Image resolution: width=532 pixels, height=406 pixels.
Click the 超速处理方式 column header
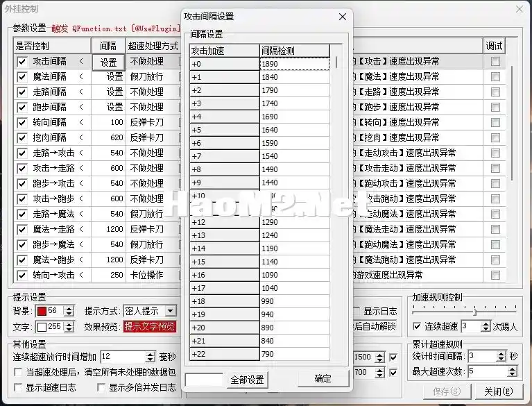click(x=153, y=46)
